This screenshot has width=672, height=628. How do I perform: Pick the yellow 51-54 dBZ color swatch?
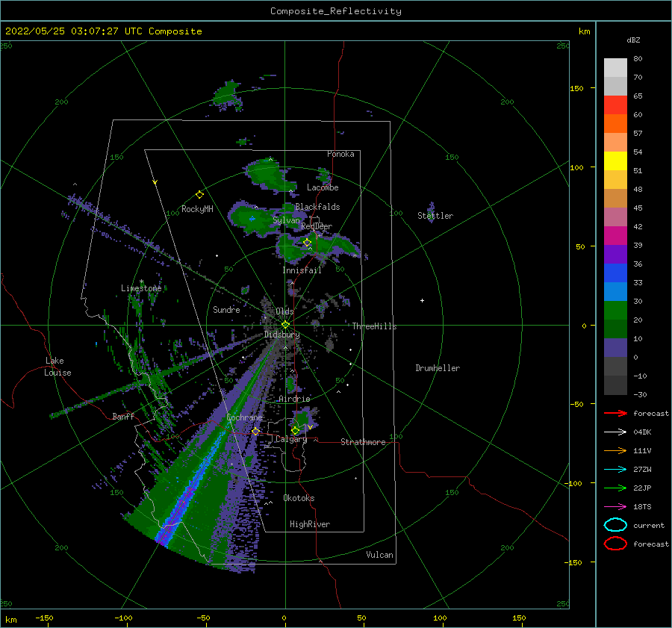[x=615, y=161]
